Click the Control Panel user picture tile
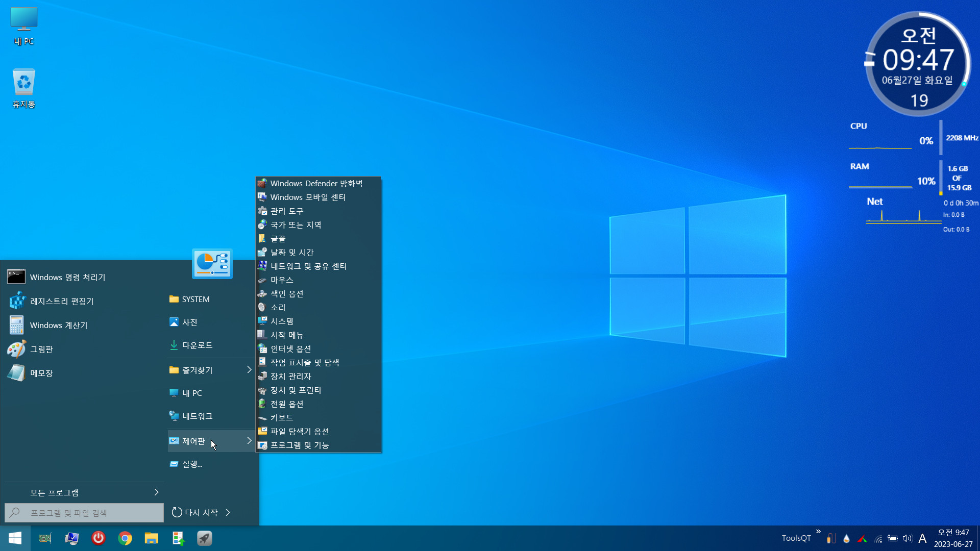 (212, 264)
